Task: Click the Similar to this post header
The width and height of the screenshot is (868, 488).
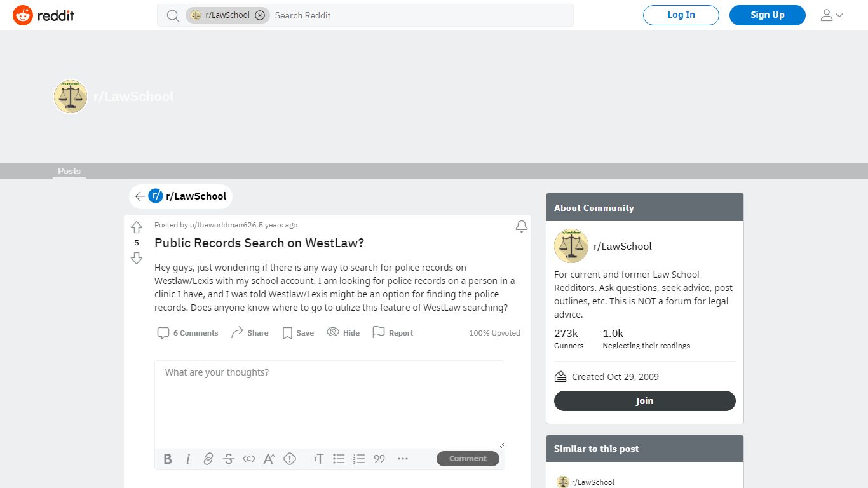Action: tap(645, 449)
